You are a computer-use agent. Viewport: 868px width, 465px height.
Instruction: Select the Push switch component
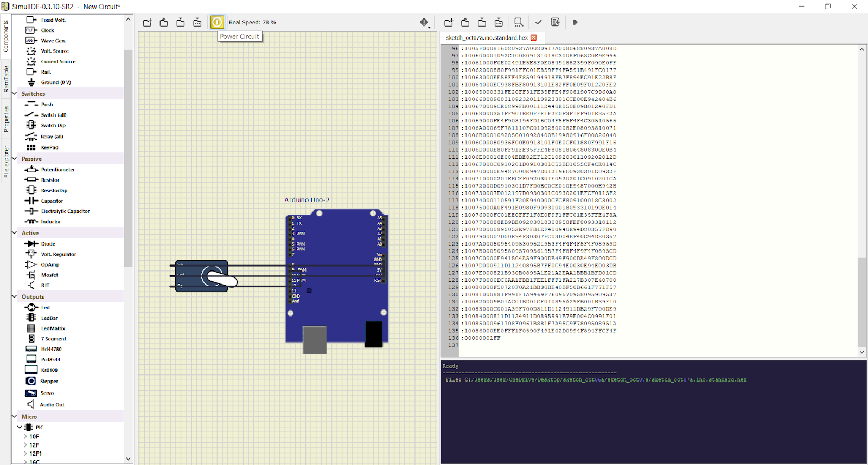click(47, 105)
